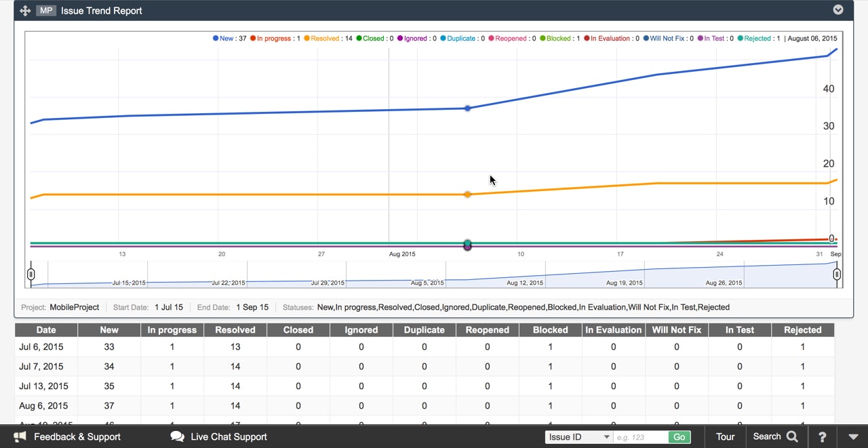Toggle the Resolved legend series
Viewport: 868px width, 448px height.
[x=328, y=39]
